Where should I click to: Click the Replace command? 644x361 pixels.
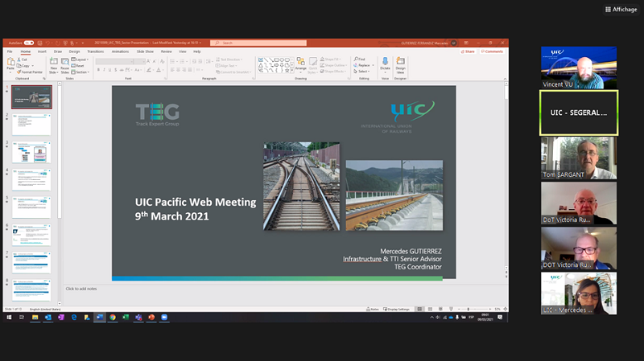(x=362, y=65)
